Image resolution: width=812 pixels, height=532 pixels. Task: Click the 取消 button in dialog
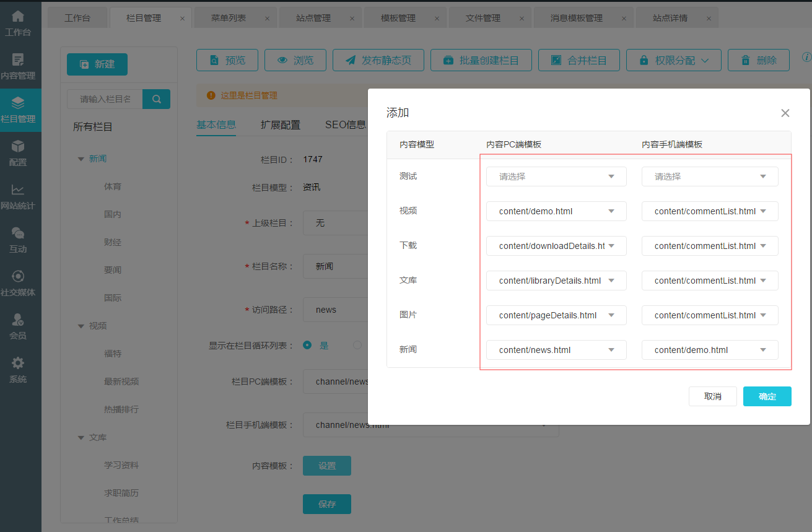[x=712, y=396]
